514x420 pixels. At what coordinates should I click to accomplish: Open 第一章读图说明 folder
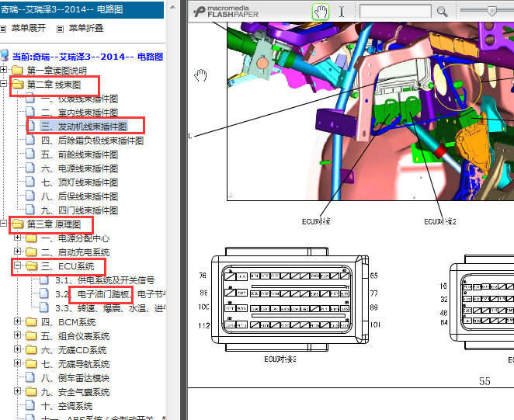[x=57, y=71]
